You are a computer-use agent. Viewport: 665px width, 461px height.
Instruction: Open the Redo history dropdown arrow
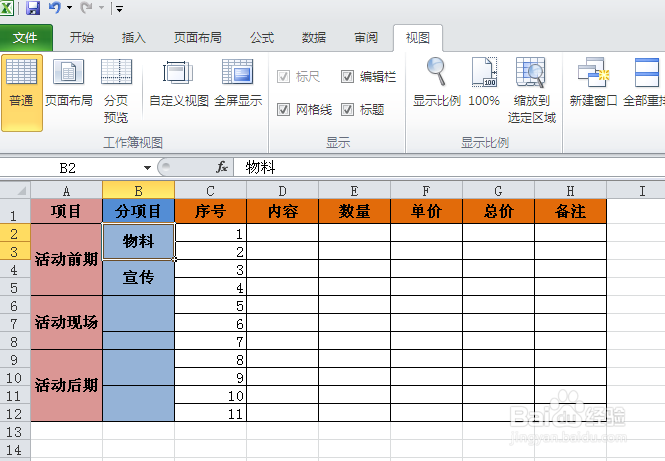[101, 8]
